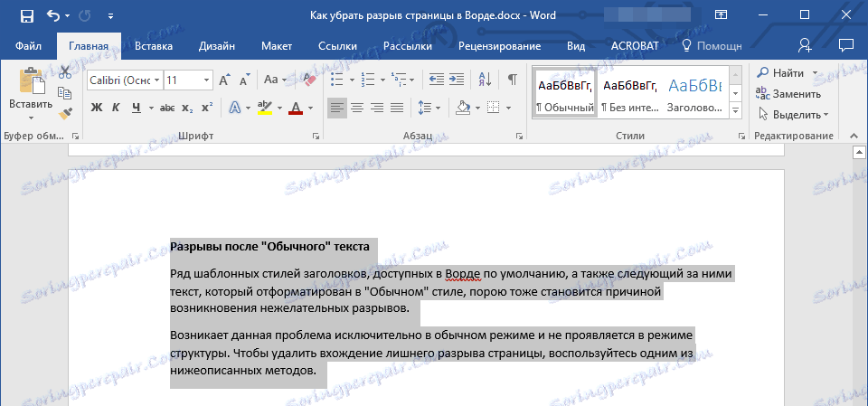Viewport: 868px width, 406px height.
Task: Increase the paragraph indent
Action: [457, 80]
